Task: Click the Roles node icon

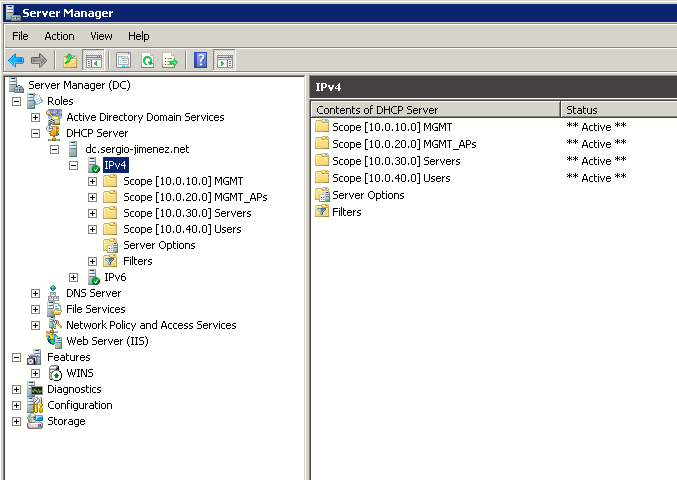Action: tap(35, 101)
